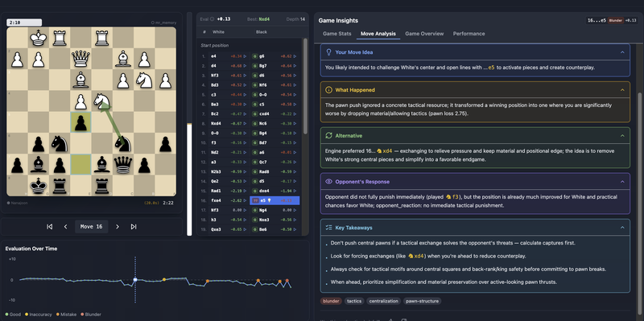Image resolution: width=644 pixels, height=321 pixels.
Task: Switch to the Performance tab
Action: (469, 34)
